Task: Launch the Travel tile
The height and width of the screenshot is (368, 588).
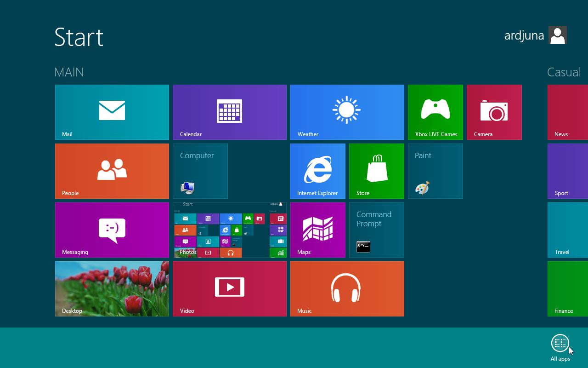Action: point(568,230)
